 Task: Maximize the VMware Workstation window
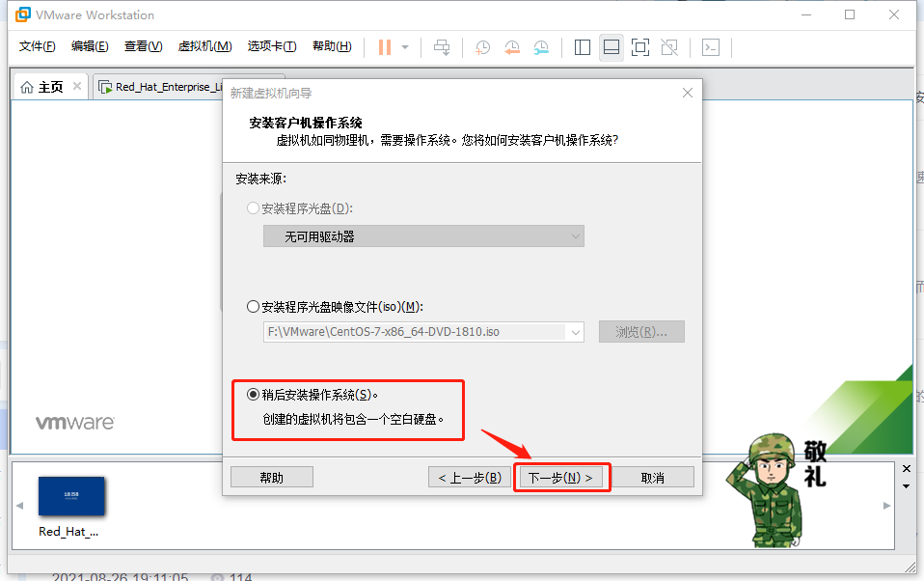click(x=850, y=14)
